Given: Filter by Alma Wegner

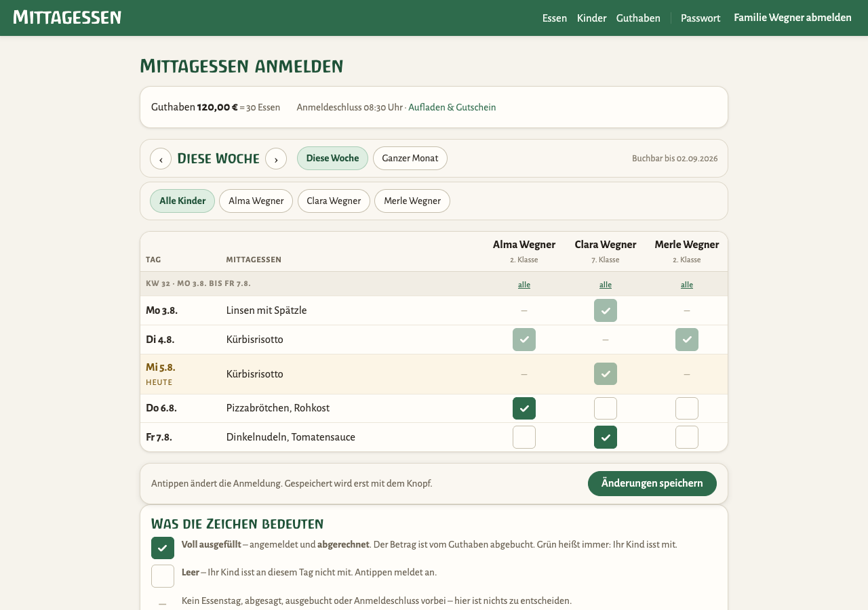Looking at the screenshot, I should tap(256, 201).
